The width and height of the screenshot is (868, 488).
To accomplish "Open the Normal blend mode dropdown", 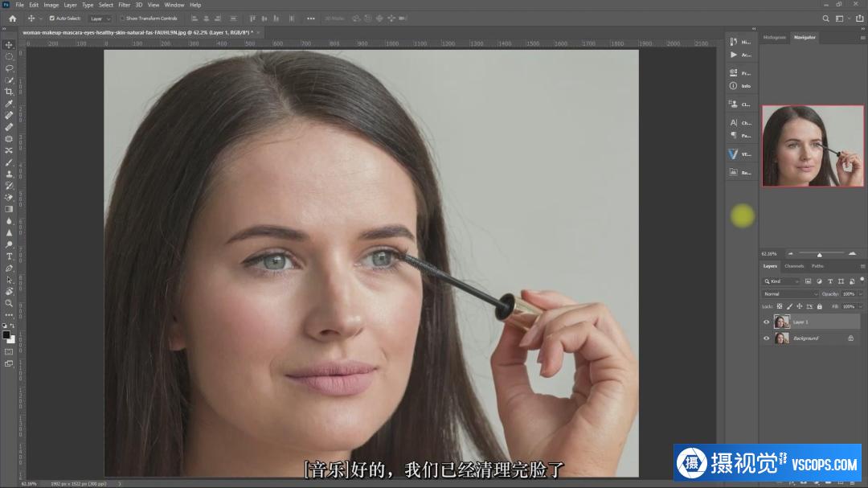I will tap(790, 294).
